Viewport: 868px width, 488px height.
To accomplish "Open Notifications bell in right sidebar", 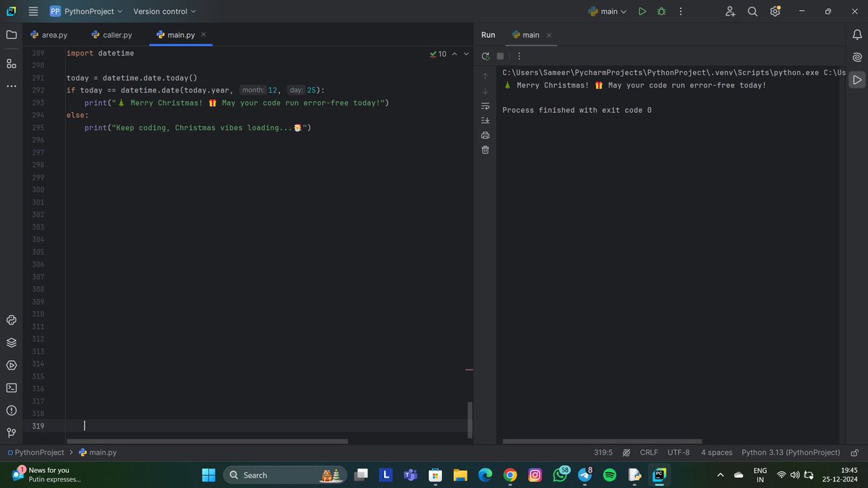I will point(857,35).
